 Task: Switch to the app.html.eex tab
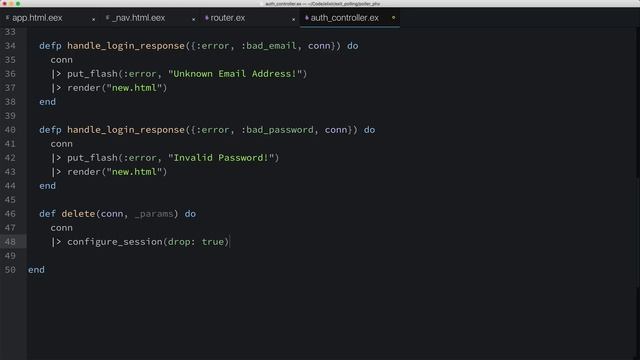click(37, 18)
